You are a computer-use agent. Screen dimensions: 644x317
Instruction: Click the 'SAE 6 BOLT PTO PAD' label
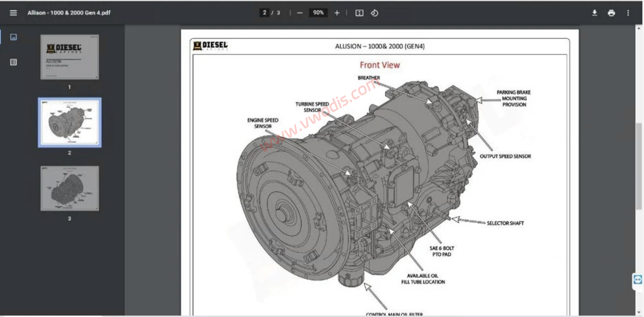click(x=442, y=251)
